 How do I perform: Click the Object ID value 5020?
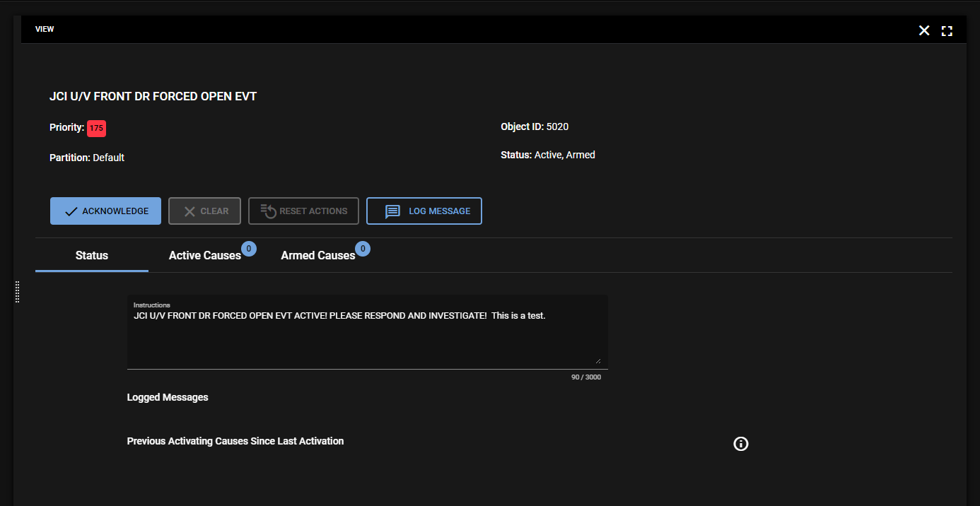pyautogui.click(x=557, y=127)
